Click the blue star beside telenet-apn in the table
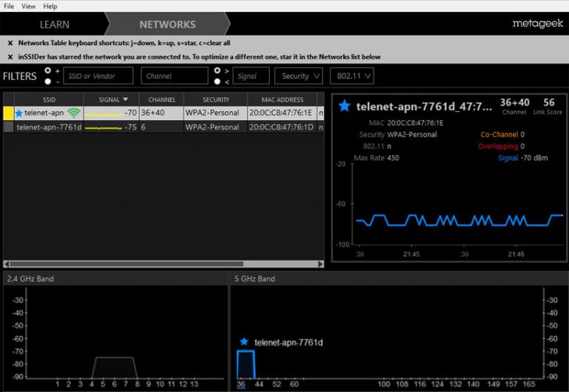569x392 pixels. click(x=19, y=113)
